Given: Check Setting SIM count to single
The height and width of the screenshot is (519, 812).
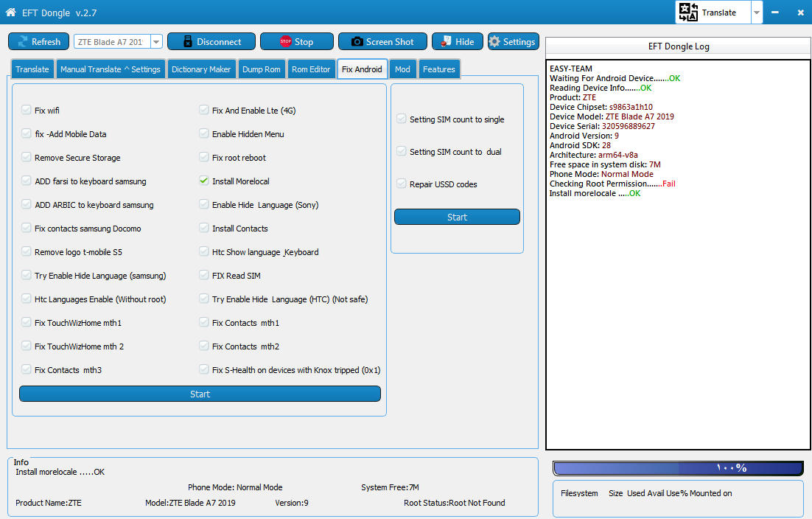Looking at the screenshot, I should click(x=402, y=119).
